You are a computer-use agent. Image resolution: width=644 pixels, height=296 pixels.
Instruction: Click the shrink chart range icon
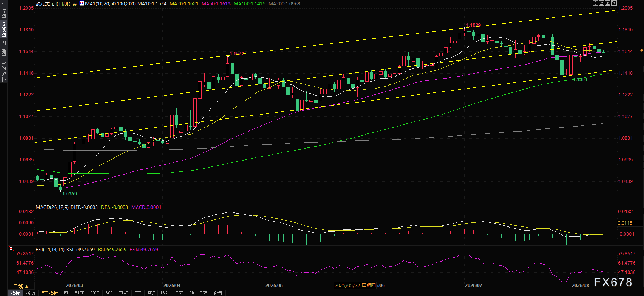(601, 3)
